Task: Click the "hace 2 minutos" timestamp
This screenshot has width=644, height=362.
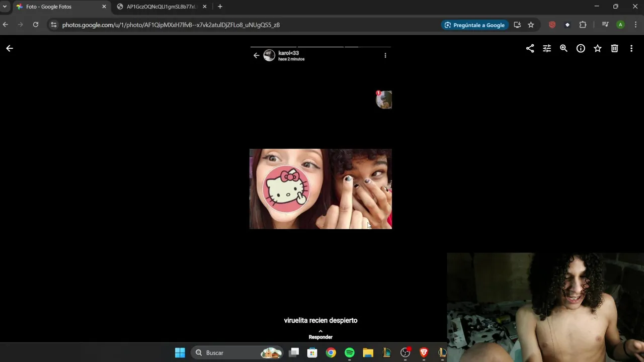Action: [x=291, y=59]
